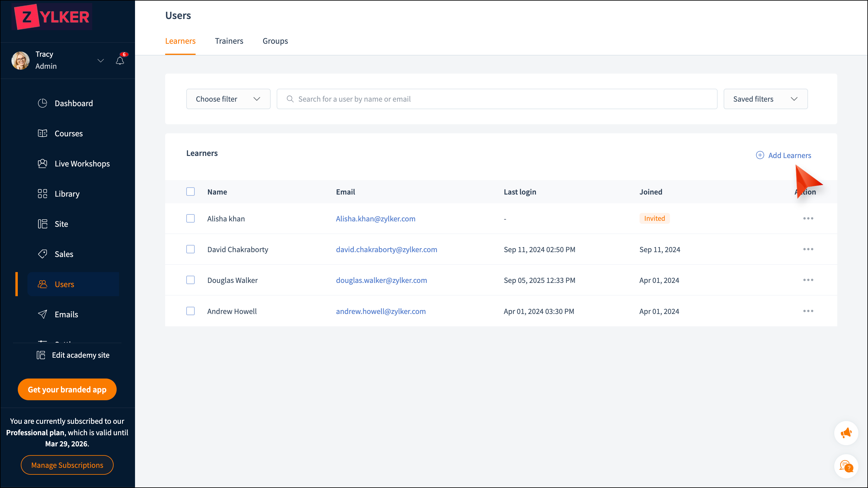Click the Dashboard pie chart icon
The image size is (868, 488).
click(x=42, y=103)
